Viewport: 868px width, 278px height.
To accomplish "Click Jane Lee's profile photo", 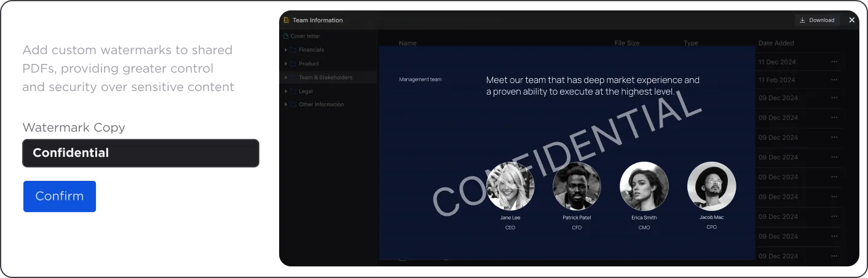I will (510, 186).
